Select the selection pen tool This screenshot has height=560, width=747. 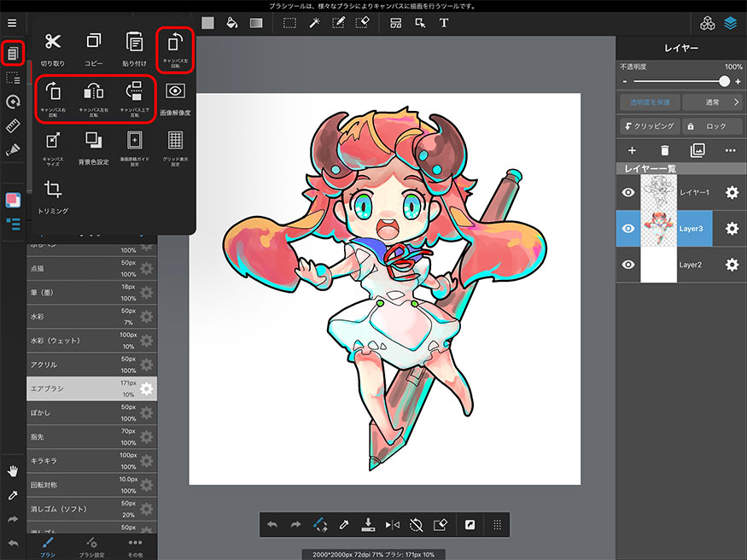(x=338, y=23)
